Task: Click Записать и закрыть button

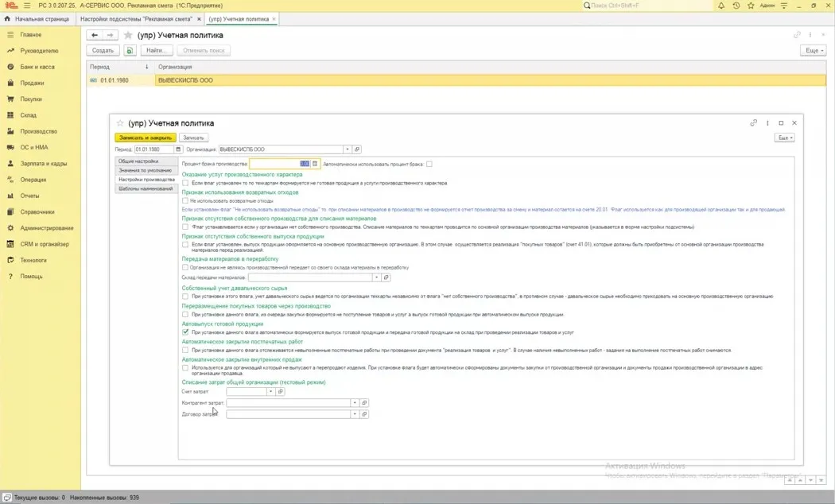Action: point(146,138)
